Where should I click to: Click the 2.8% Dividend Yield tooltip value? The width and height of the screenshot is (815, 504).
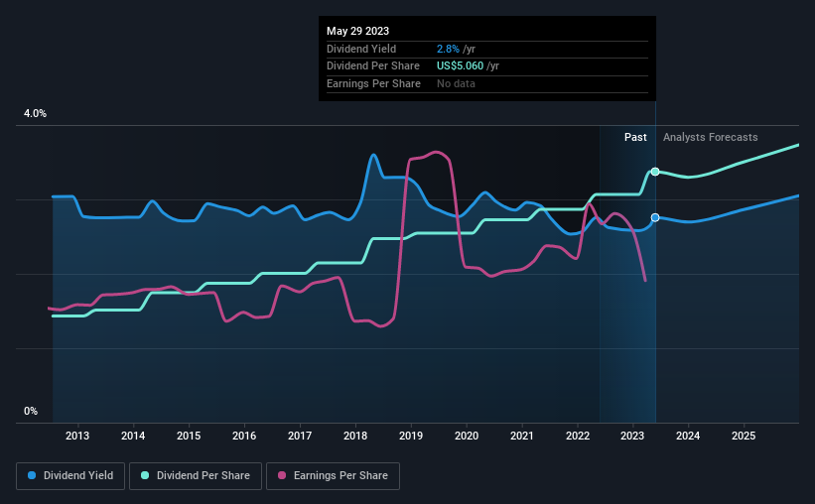pyautogui.click(x=448, y=49)
